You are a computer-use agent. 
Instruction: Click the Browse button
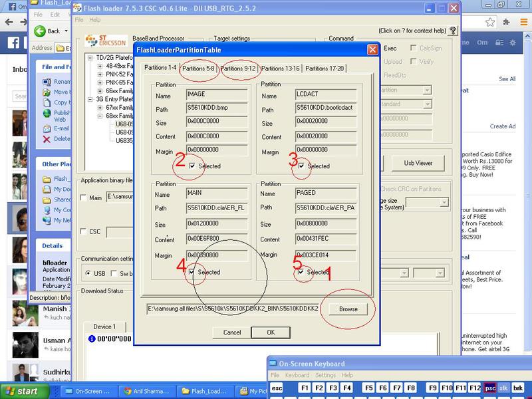coord(348,309)
